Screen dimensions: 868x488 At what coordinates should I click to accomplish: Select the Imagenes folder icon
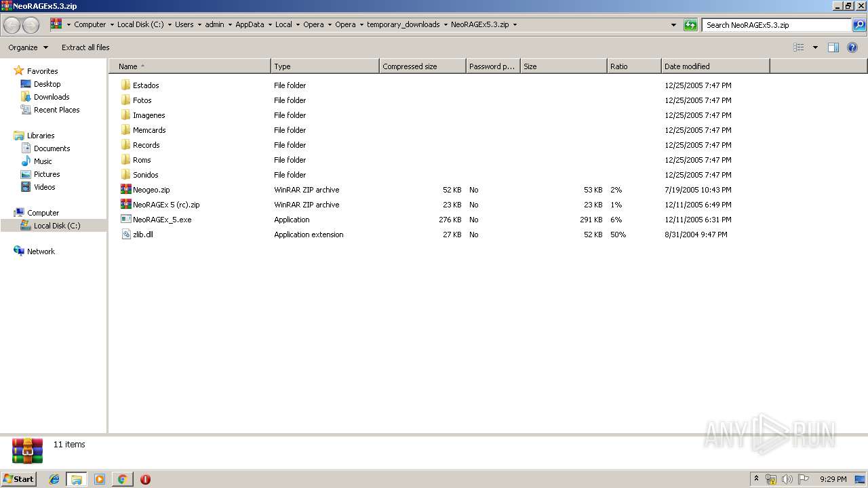coord(125,115)
